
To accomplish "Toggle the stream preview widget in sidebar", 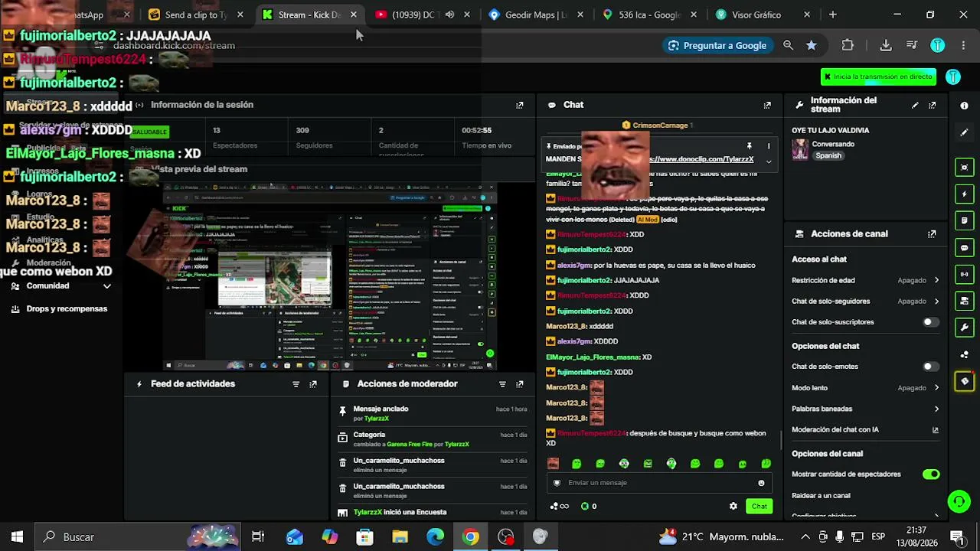I will click(965, 168).
